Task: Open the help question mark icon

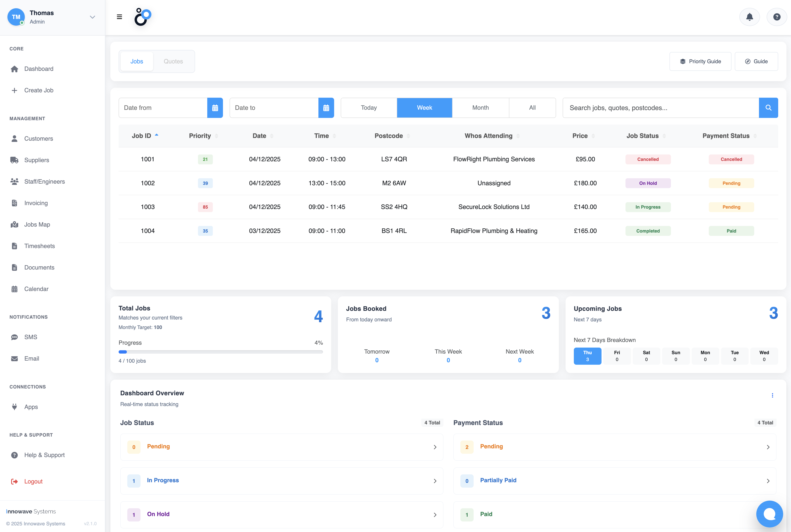Action: [776, 17]
